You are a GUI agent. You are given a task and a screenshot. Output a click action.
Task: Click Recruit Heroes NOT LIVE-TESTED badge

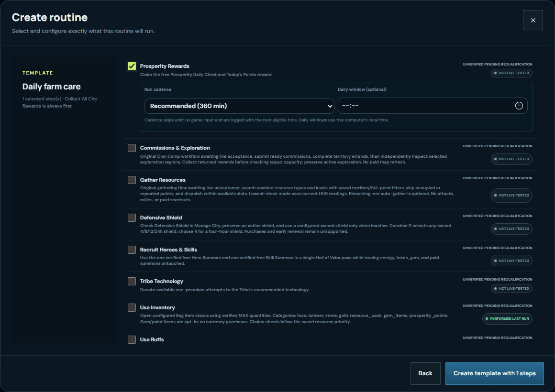click(x=511, y=261)
